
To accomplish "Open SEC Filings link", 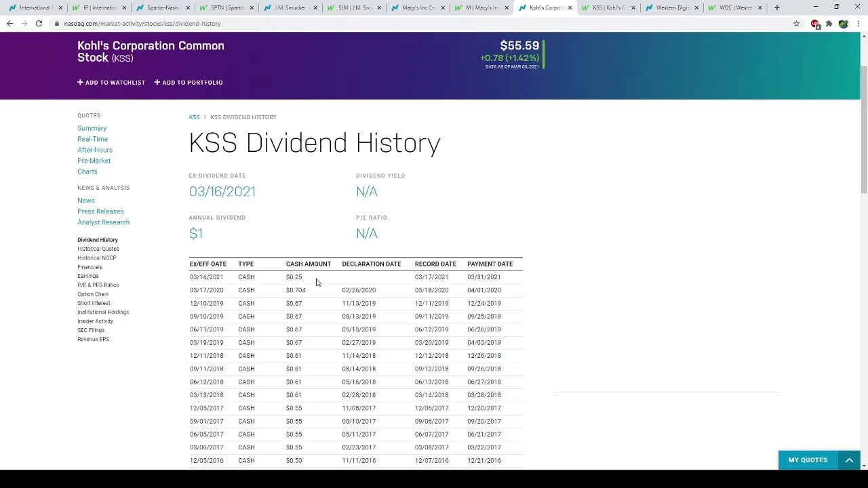I will [91, 330].
